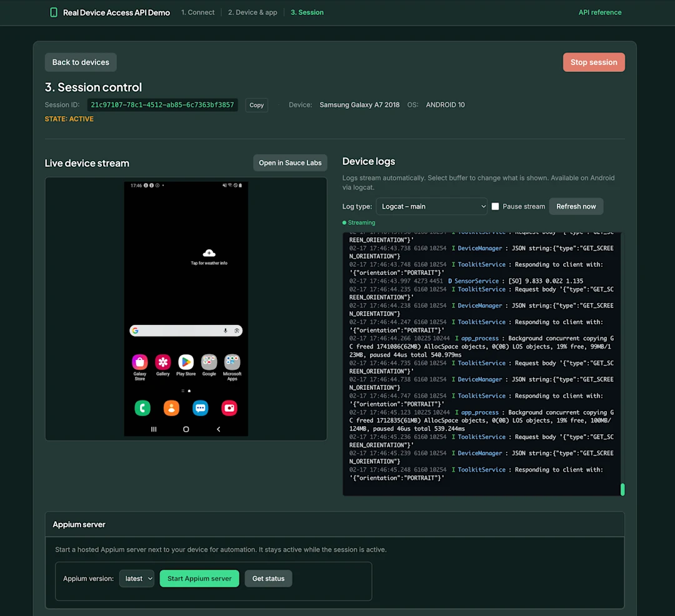Image resolution: width=675 pixels, height=616 pixels.
Task: Open Microsoft Apps folder on device
Action: click(x=232, y=362)
